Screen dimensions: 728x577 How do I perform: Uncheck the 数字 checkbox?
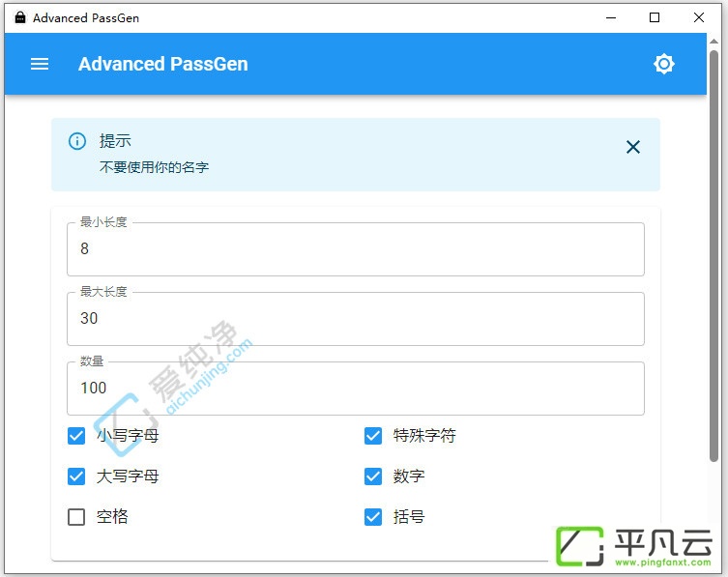(x=373, y=476)
